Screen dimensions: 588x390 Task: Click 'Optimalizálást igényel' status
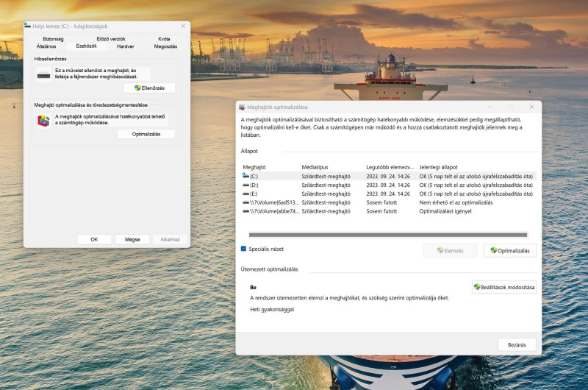(x=445, y=211)
